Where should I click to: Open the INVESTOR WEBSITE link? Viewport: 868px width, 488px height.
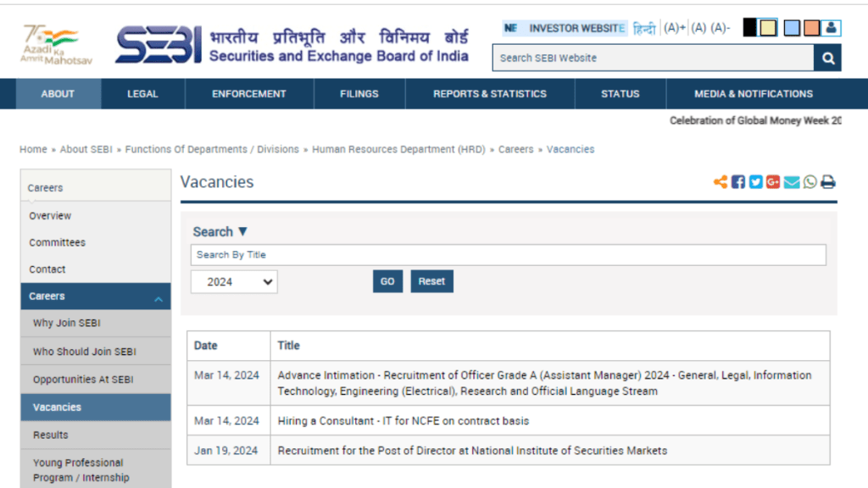pyautogui.click(x=576, y=28)
